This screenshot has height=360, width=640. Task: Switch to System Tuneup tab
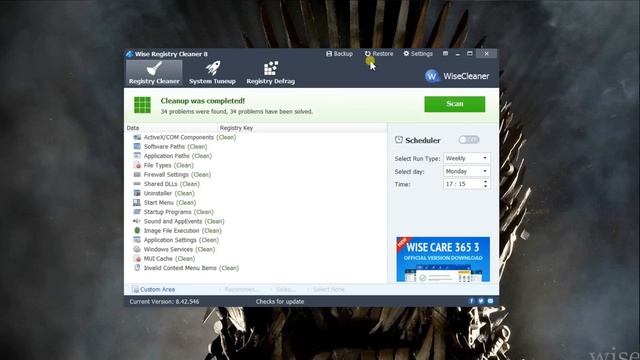212,73
